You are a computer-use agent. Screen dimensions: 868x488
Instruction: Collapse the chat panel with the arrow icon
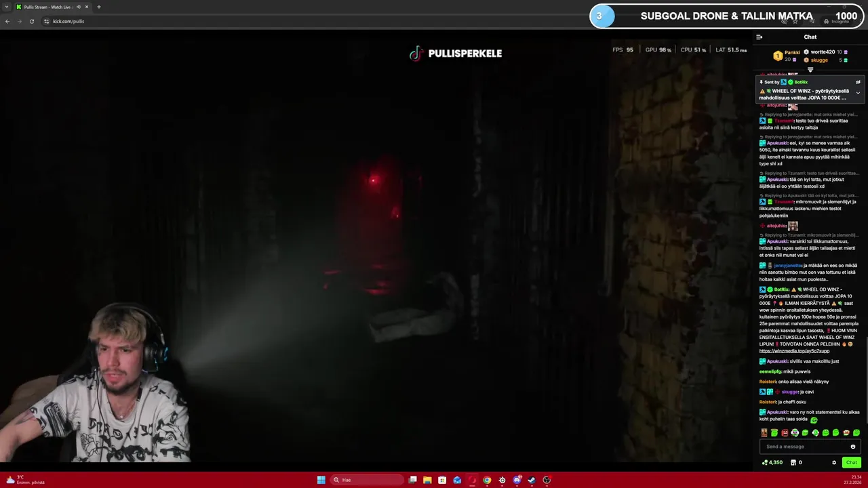tap(759, 37)
